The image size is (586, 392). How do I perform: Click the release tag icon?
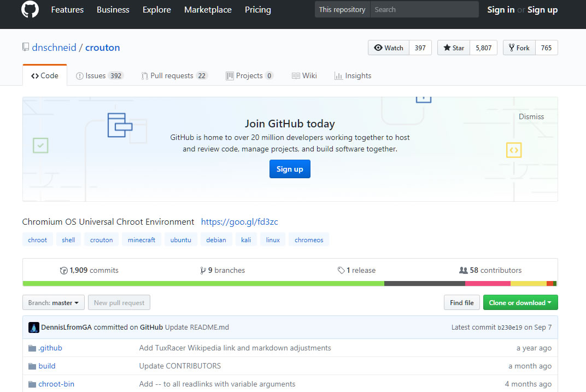pos(341,270)
